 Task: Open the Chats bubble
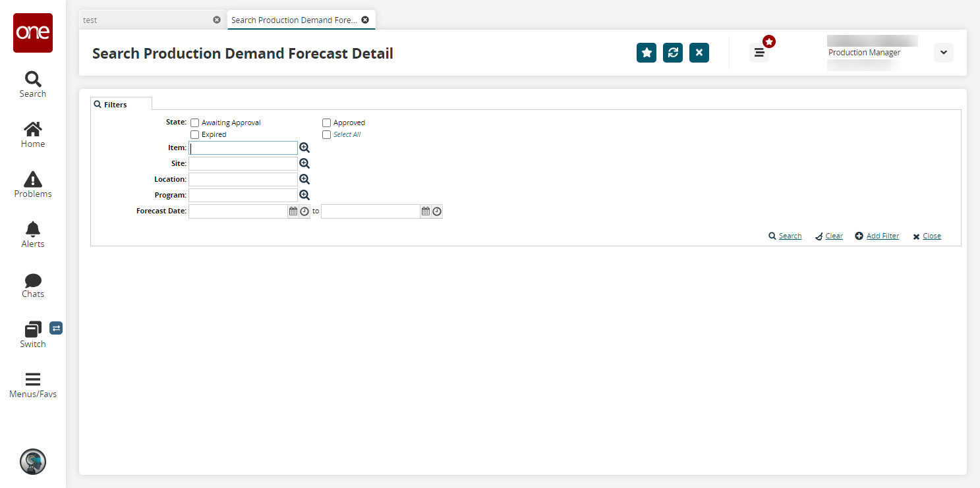tap(33, 285)
